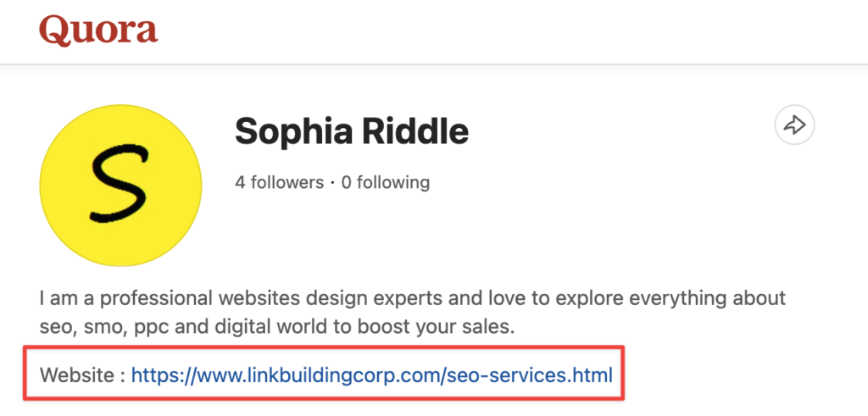View the 0 following list
The width and height of the screenshot is (868, 416).
385,182
